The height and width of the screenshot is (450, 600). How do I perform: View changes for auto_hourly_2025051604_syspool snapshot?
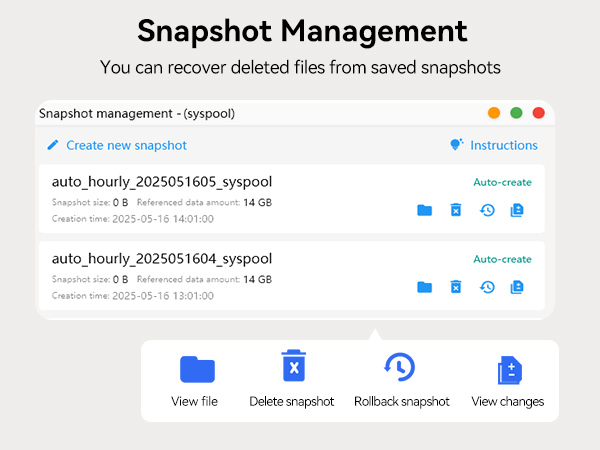pos(517,287)
